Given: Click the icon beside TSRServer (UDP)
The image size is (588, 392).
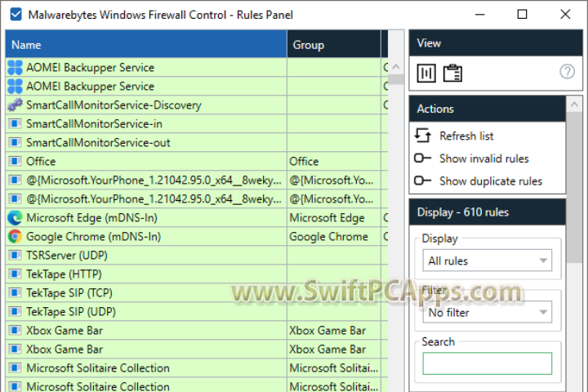Looking at the screenshot, I should coord(15,255).
